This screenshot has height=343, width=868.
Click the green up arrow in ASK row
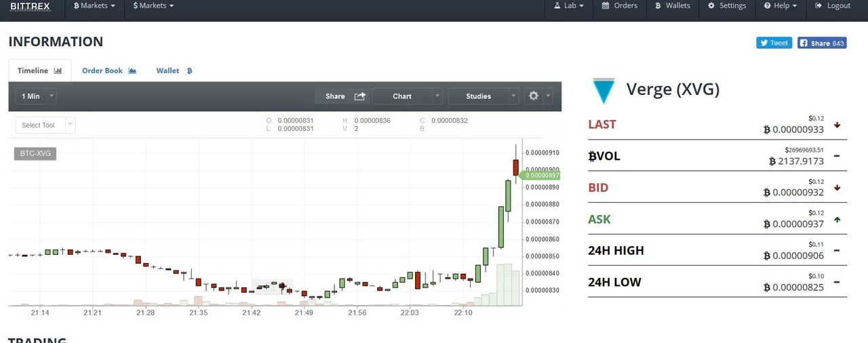(837, 220)
